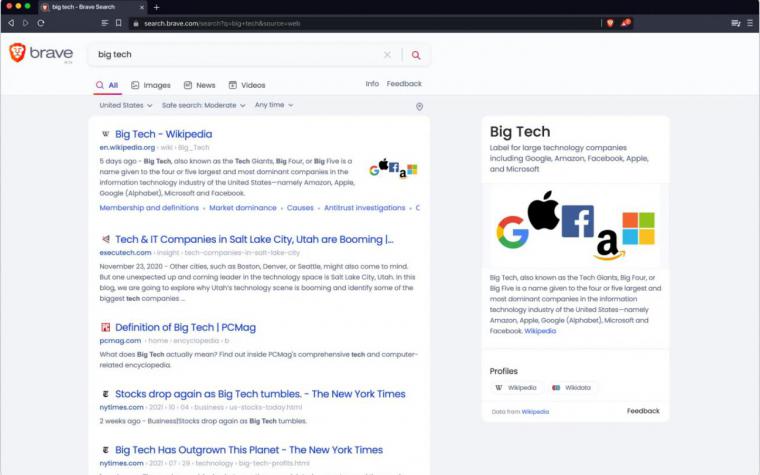The height and width of the screenshot is (475, 760).
Task: Click the Executech favicon beside the second result
Action: (105, 239)
